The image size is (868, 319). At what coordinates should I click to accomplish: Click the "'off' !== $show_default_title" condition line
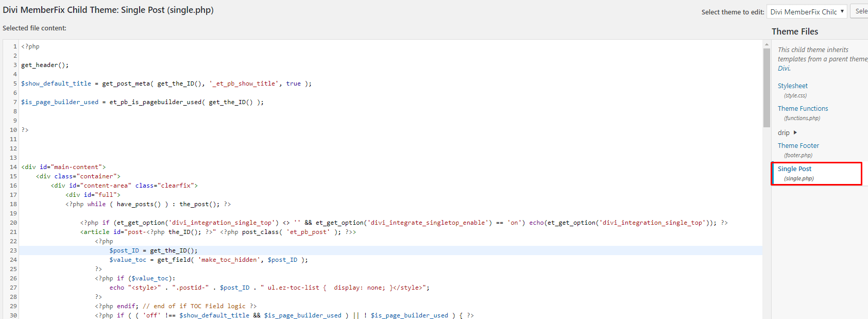point(284,315)
